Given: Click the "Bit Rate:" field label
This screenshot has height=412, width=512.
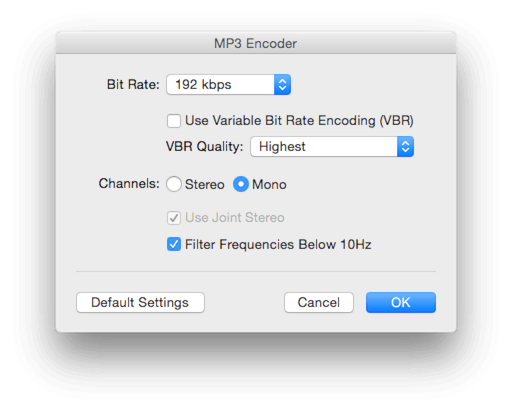Looking at the screenshot, I should [133, 85].
